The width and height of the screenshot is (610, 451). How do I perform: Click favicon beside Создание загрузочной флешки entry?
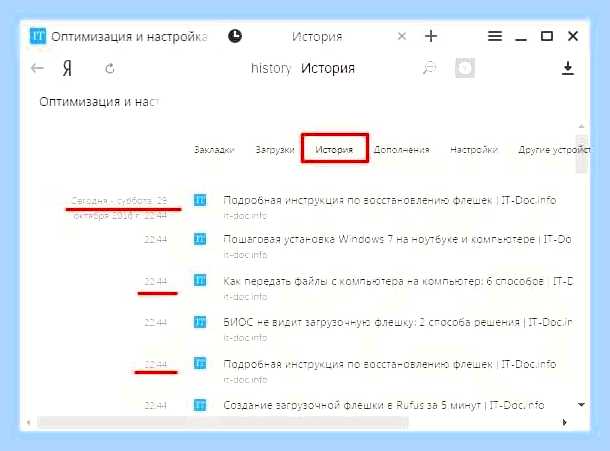200,405
